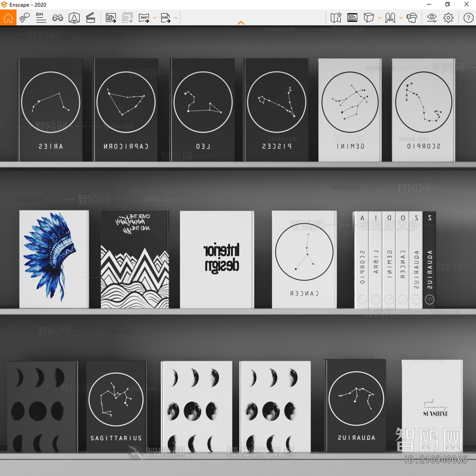Enable VR headset mode
Screen dimensions: 476x476
click(x=412, y=18)
